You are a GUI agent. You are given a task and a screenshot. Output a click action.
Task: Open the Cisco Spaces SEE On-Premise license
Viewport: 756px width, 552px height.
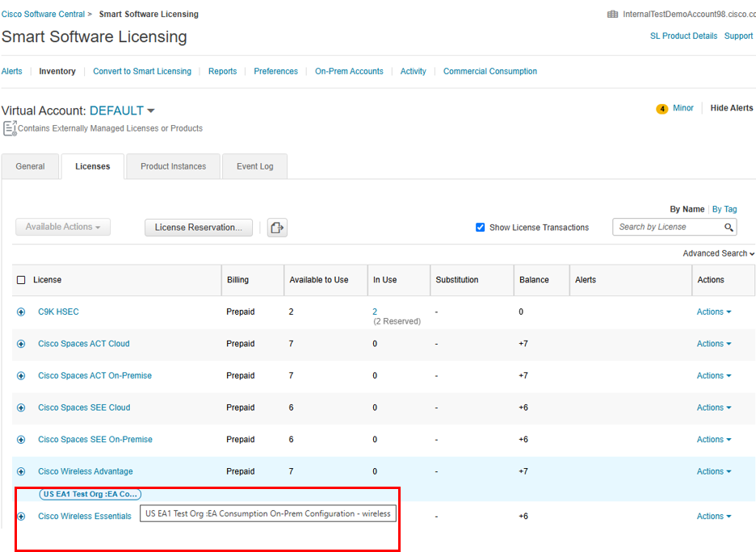click(95, 439)
